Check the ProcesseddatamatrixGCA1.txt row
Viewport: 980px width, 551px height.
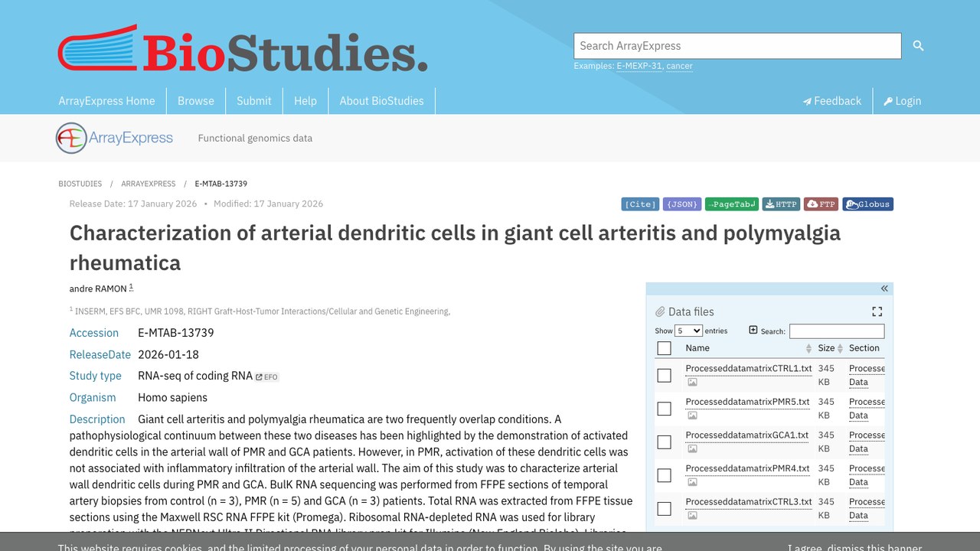665,442
